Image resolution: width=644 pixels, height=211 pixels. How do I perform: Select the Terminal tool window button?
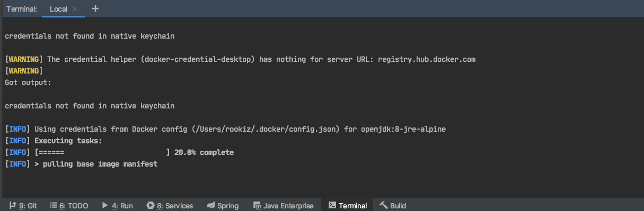(x=348, y=205)
